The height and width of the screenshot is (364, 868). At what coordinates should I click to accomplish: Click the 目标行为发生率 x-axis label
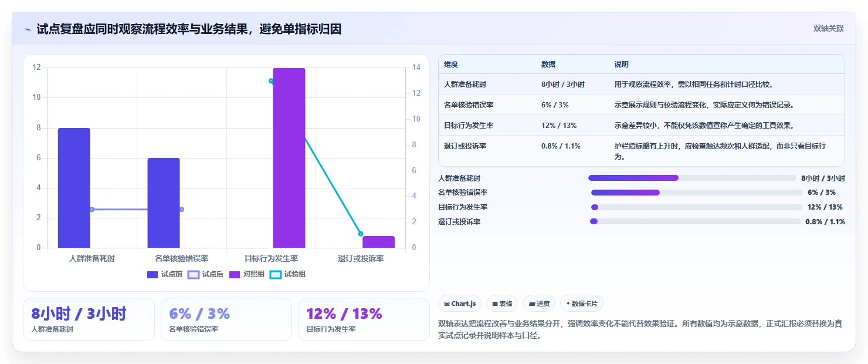click(271, 258)
